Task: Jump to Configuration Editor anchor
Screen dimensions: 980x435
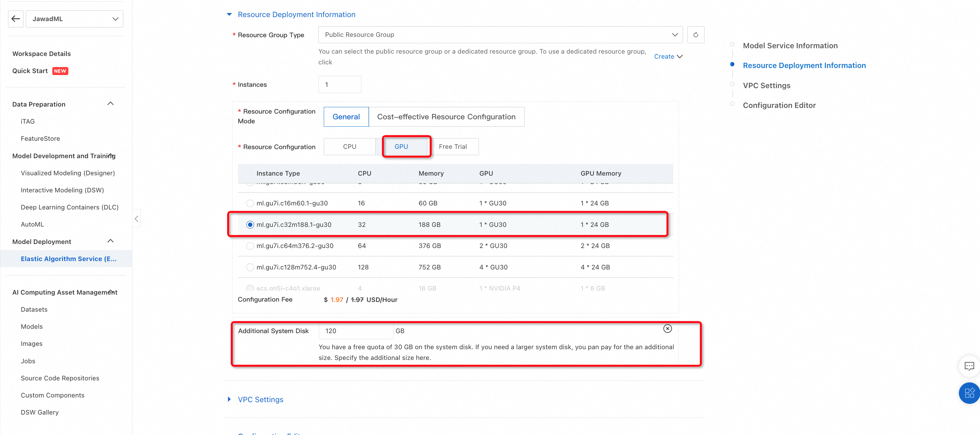Action: pyautogui.click(x=779, y=105)
